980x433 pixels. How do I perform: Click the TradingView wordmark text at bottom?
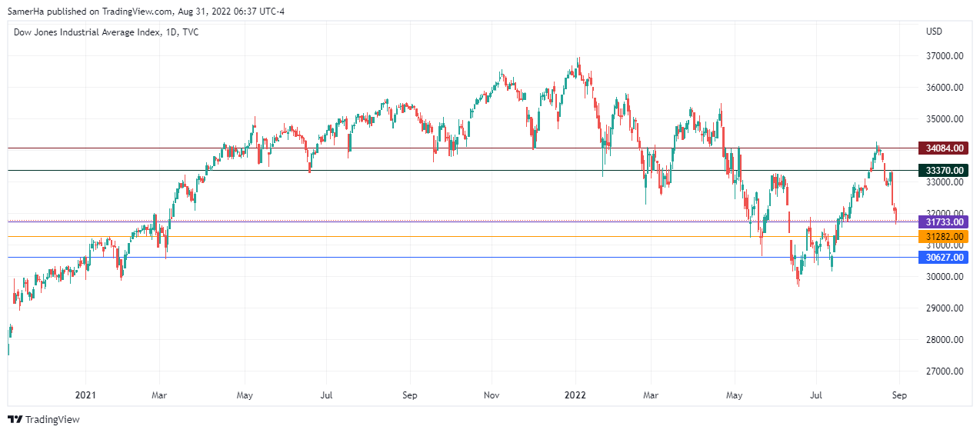click(x=52, y=420)
